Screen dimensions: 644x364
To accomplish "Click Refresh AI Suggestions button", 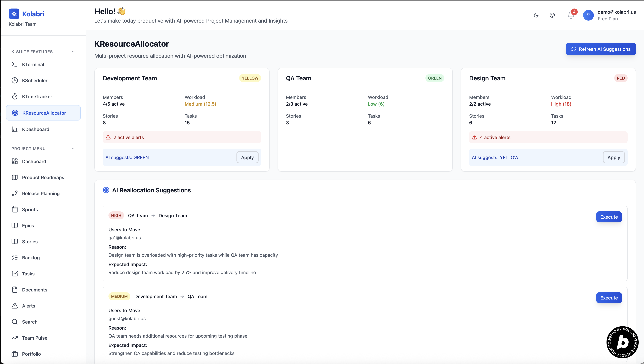I will click(600, 49).
